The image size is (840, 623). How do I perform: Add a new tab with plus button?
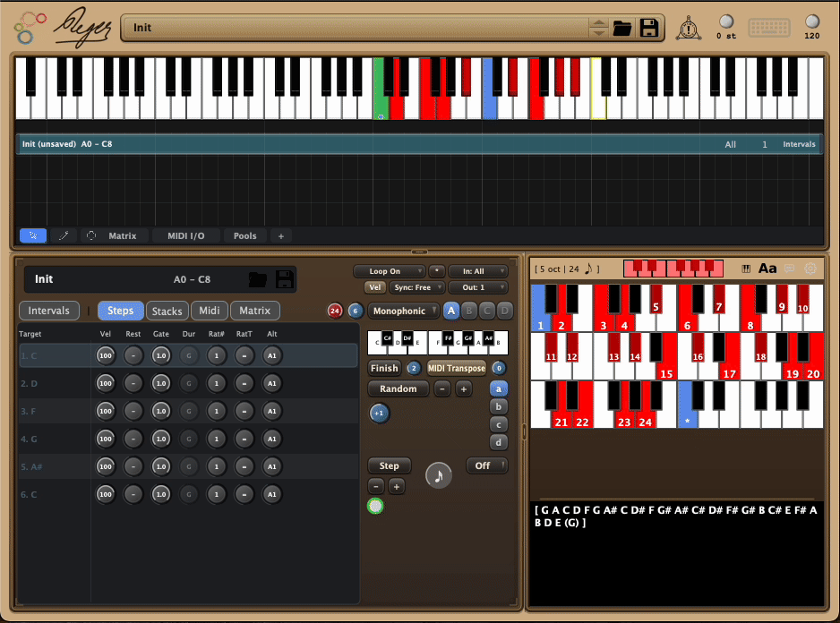(280, 235)
